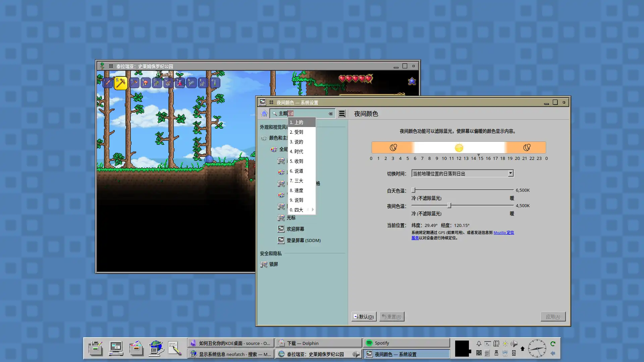Click the home button in System Settings
The width and height of the screenshot is (644, 362).
tap(264, 114)
